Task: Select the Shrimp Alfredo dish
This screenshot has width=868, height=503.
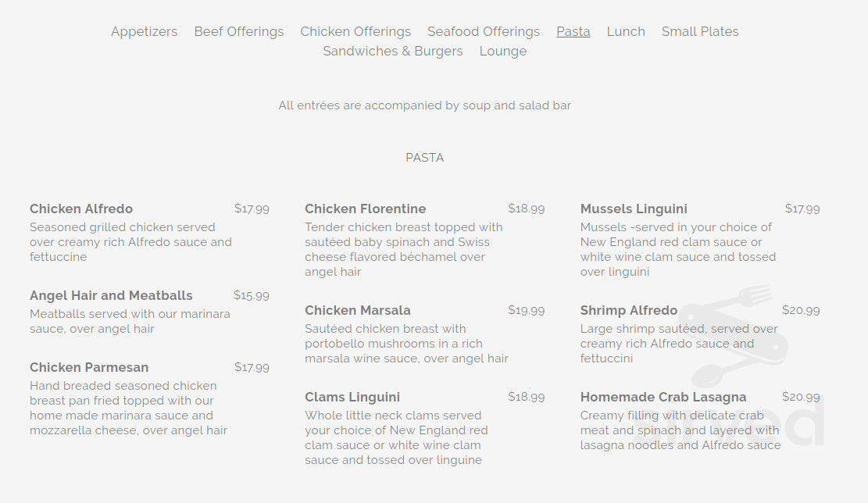Action: click(628, 310)
